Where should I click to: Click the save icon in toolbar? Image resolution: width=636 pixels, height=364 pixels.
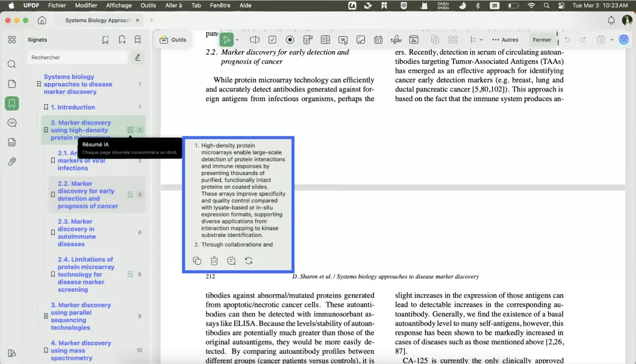(601, 40)
